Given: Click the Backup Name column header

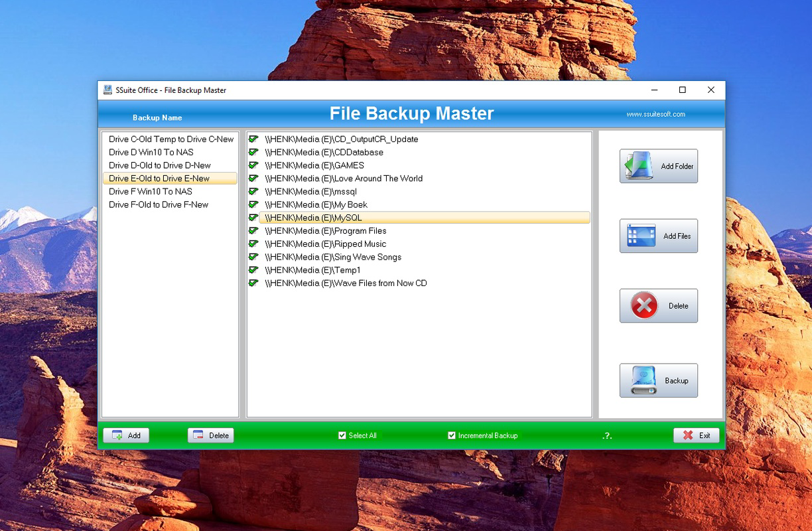Looking at the screenshot, I should 157,117.
